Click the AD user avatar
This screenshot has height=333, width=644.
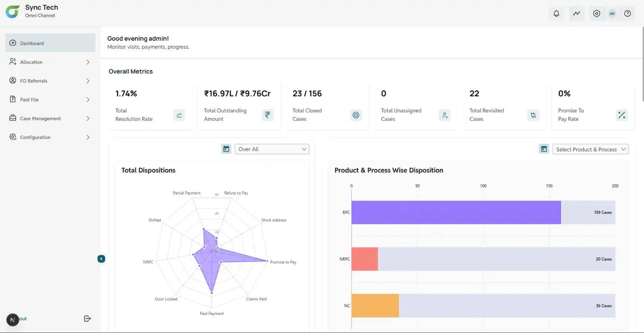(x=612, y=14)
